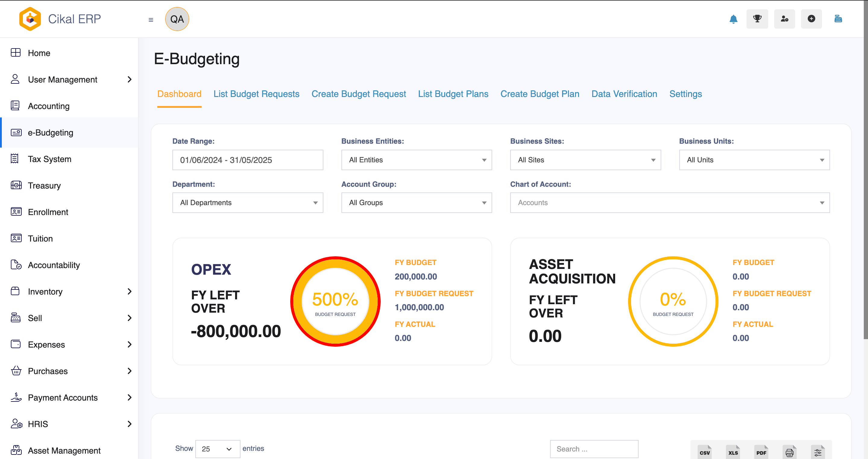Expand the User Management submenu

click(129, 80)
